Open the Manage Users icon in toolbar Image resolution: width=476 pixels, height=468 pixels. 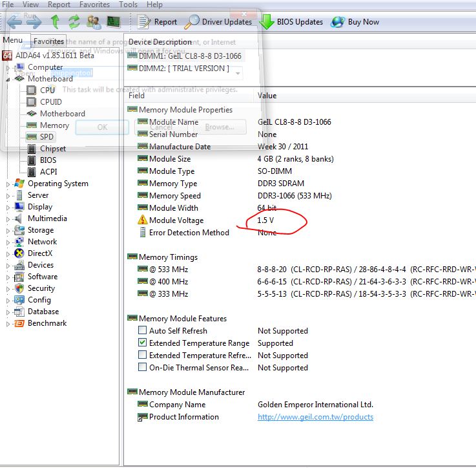tap(94, 22)
